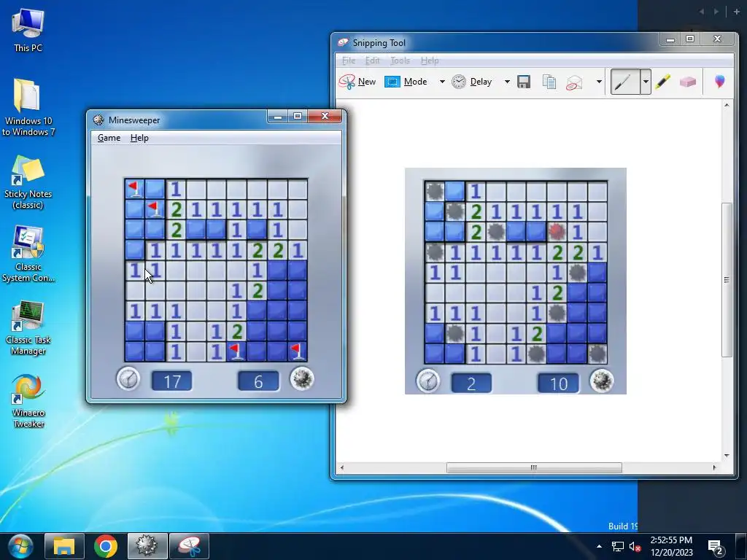
Task: Click the Minesweeper mine counter icon
Action: click(x=302, y=379)
